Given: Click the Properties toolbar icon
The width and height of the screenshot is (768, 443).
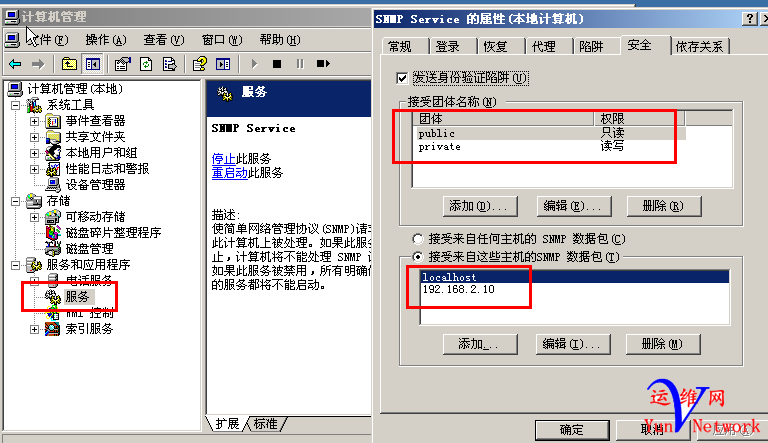Looking at the screenshot, I should click(x=122, y=64).
